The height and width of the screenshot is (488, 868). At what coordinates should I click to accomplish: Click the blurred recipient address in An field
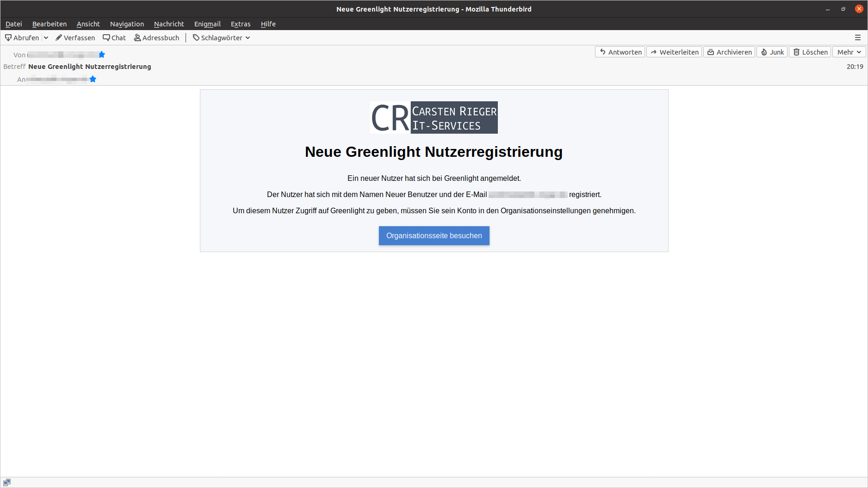pos(57,79)
